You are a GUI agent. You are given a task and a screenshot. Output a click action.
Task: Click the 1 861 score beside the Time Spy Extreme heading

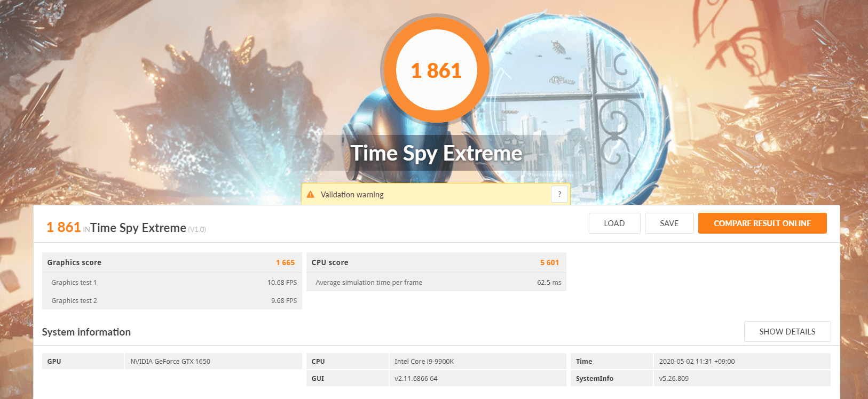(x=64, y=227)
